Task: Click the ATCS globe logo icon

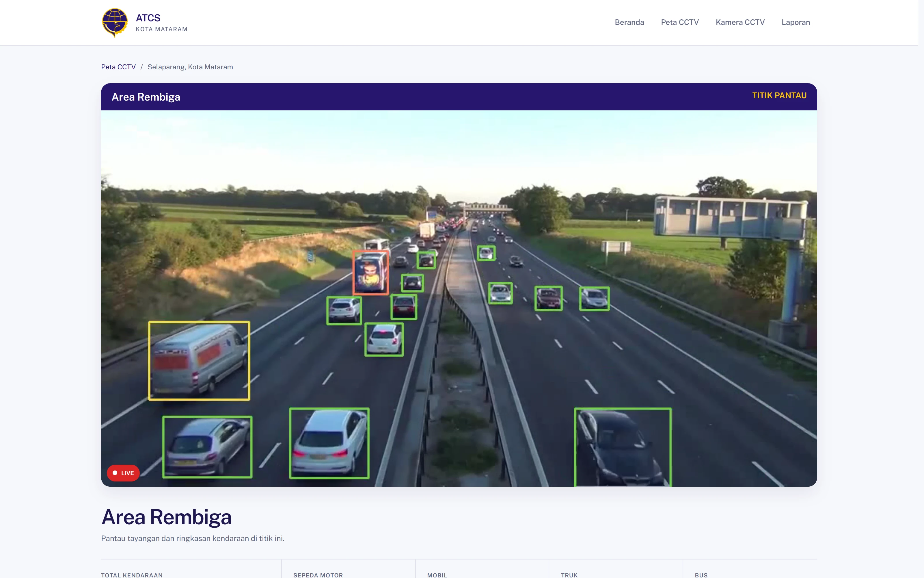Action: [115, 22]
